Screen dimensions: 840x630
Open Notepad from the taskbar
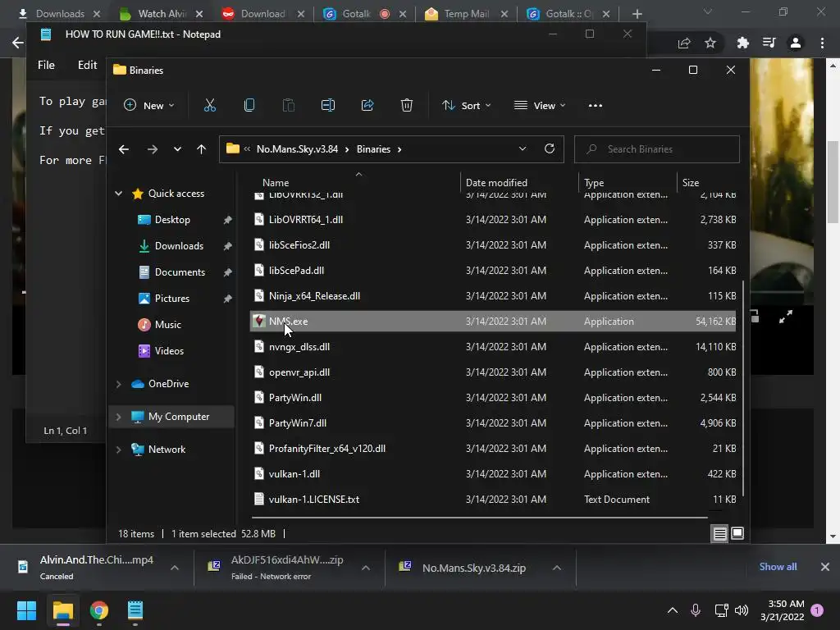[135, 610]
